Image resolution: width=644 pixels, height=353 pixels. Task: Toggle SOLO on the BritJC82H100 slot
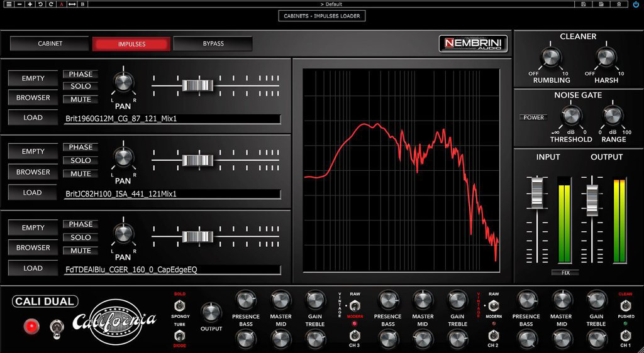(x=80, y=160)
